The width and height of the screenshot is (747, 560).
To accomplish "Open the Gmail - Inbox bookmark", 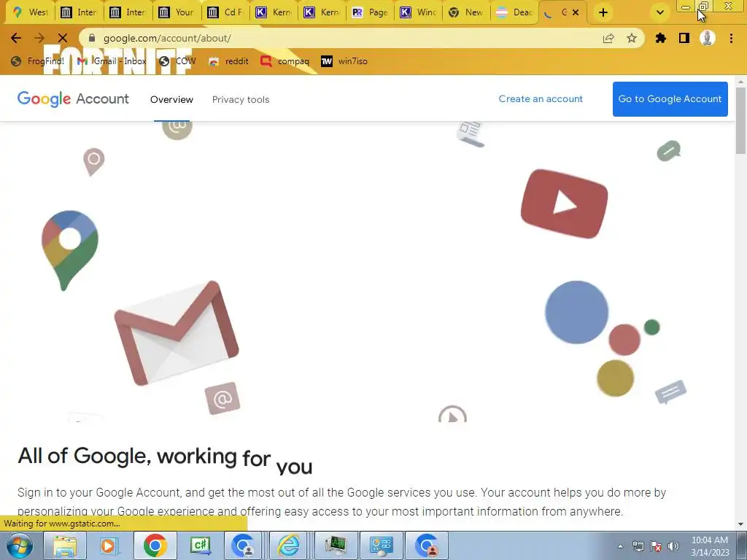I will coord(112,61).
